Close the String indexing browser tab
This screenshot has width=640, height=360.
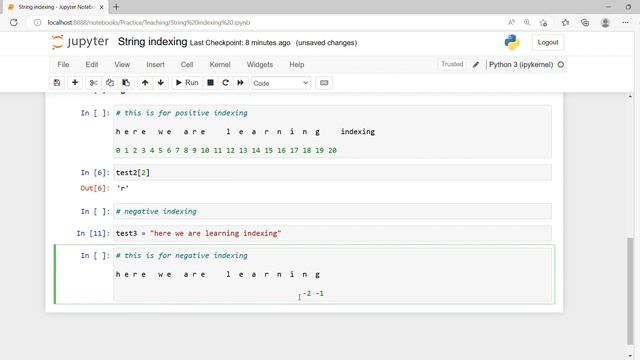pos(102,7)
